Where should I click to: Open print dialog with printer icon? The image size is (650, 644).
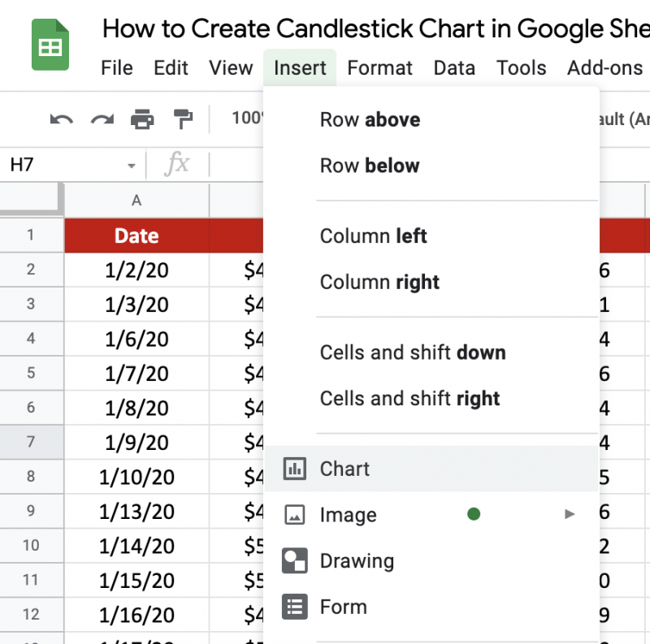coord(143,119)
